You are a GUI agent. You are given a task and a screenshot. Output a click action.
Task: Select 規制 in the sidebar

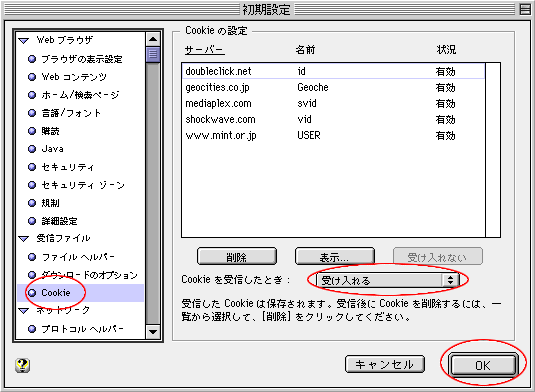(x=44, y=203)
